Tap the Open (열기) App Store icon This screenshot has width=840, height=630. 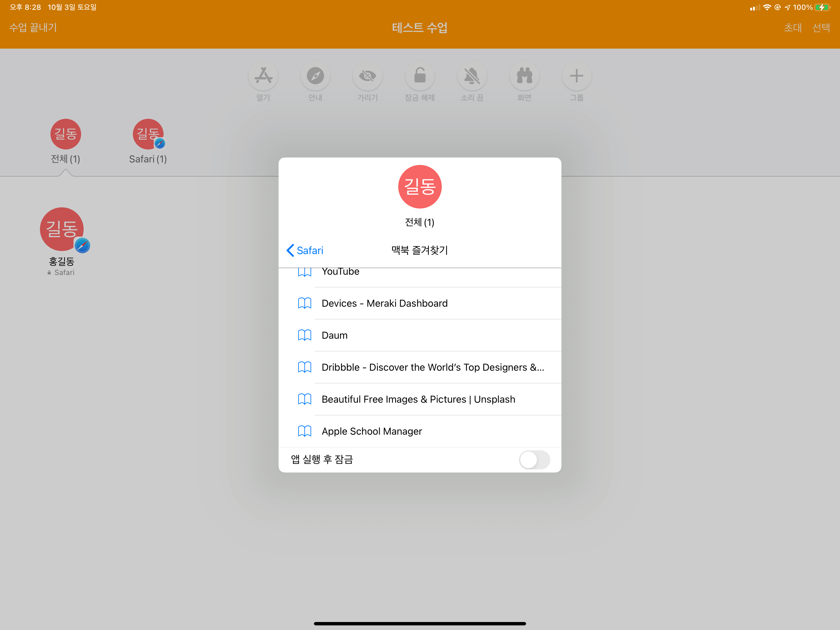pos(263,76)
